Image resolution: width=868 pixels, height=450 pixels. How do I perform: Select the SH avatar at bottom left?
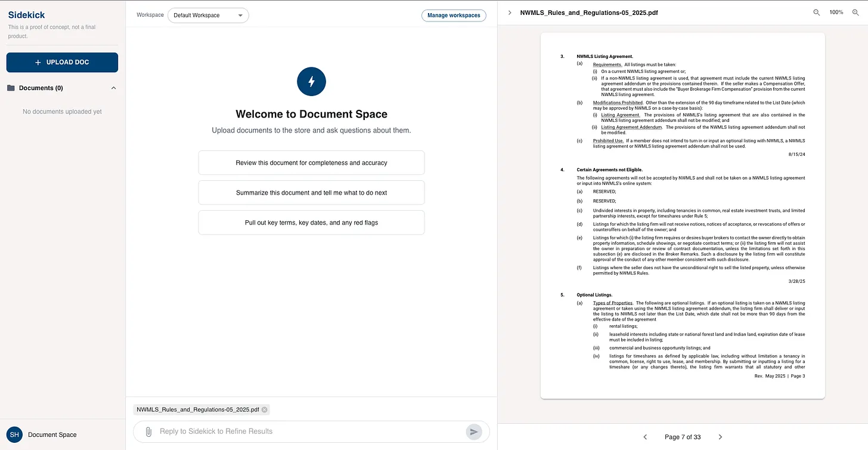tap(14, 434)
